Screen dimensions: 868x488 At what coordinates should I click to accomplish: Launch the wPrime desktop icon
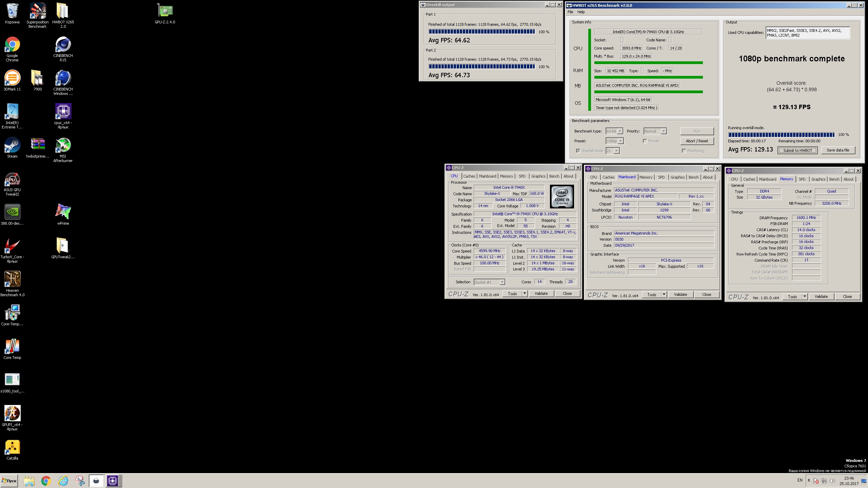pyautogui.click(x=63, y=215)
